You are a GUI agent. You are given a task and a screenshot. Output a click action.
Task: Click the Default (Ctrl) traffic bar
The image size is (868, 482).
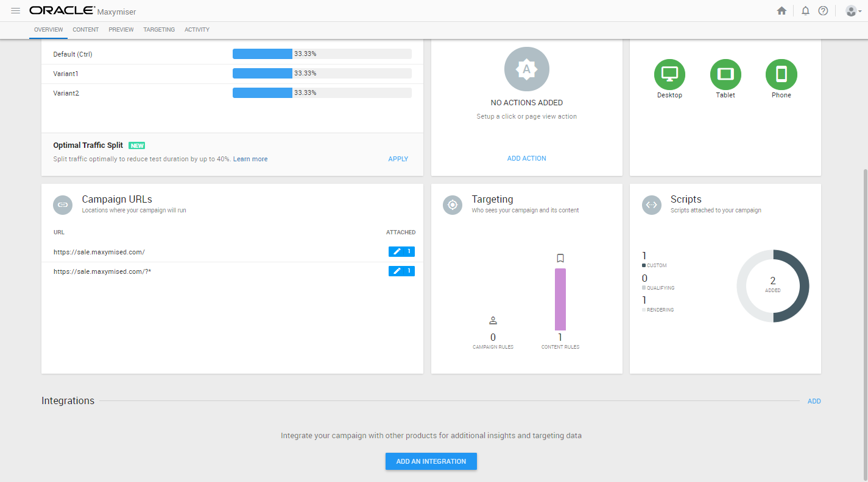point(322,54)
